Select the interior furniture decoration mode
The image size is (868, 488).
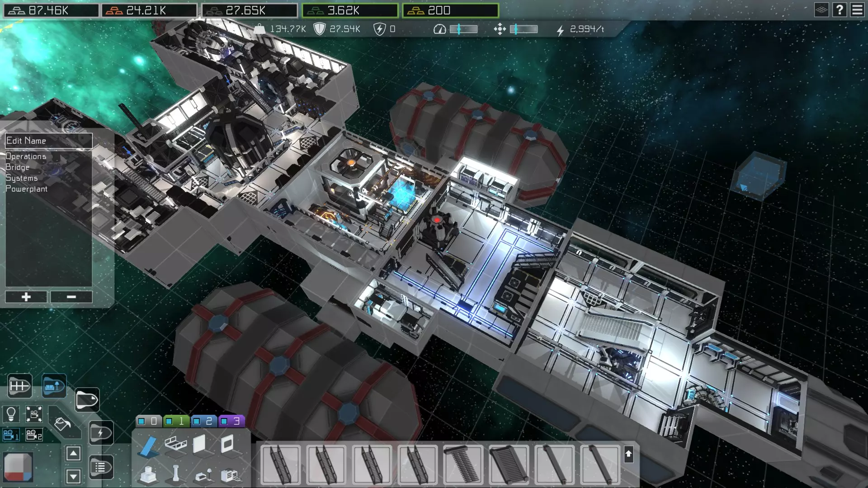click(54, 386)
